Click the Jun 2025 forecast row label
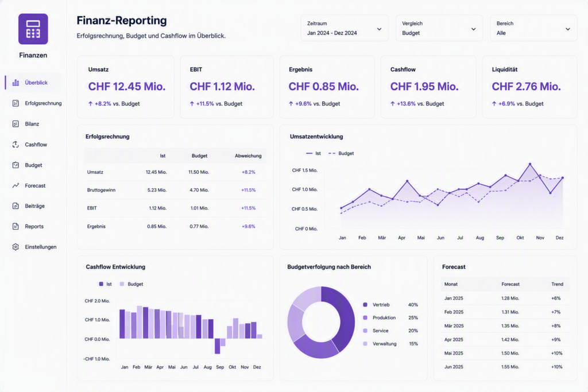This screenshot has width=588, height=392. [454, 367]
